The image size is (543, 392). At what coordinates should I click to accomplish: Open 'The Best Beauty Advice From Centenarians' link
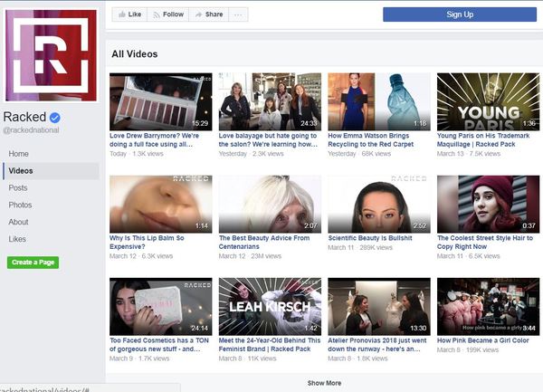(264, 243)
